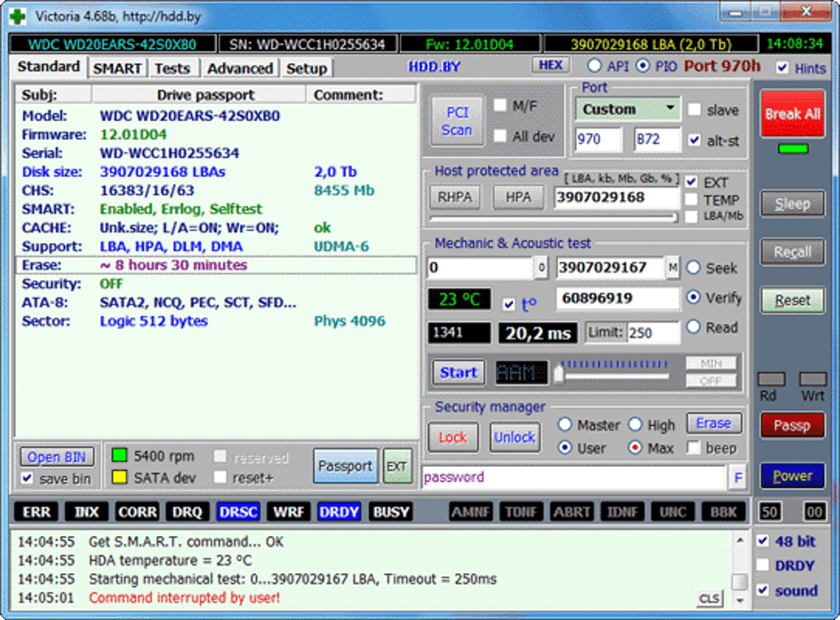Select the Standard tab
Image resolution: width=840 pixels, height=620 pixels.
49,67
